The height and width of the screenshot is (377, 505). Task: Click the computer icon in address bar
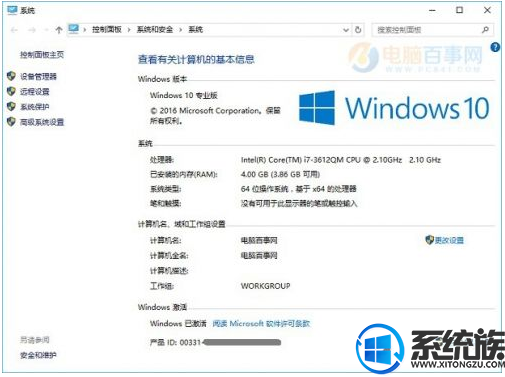coord(74,29)
